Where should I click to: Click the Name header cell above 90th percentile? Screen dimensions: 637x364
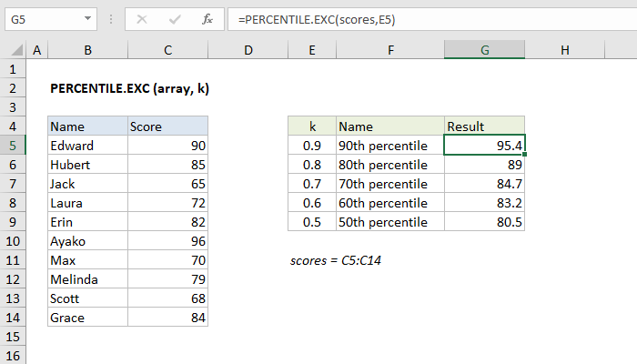(x=390, y=126)
